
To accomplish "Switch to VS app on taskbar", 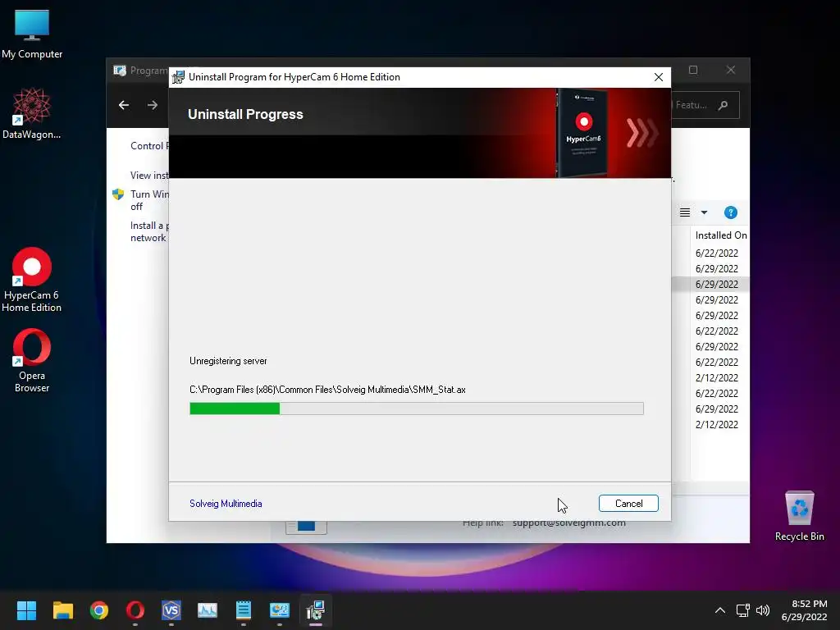I will pos(171,610).
